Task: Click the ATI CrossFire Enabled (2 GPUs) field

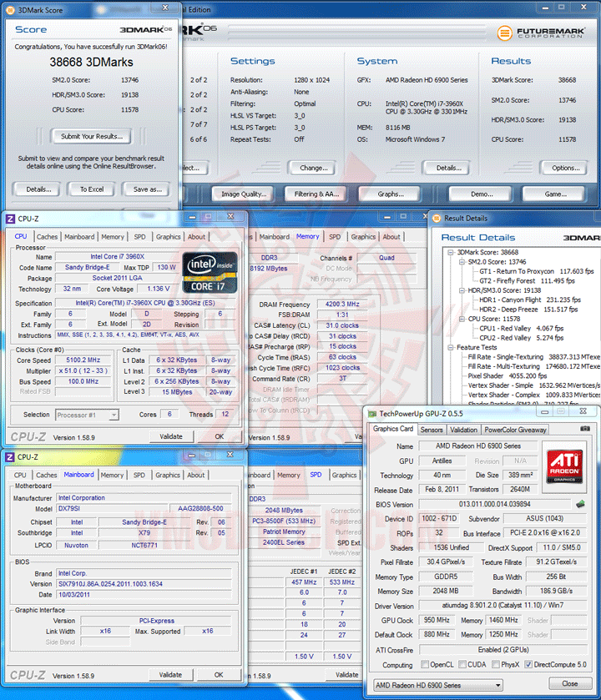Action: [503, 650]
